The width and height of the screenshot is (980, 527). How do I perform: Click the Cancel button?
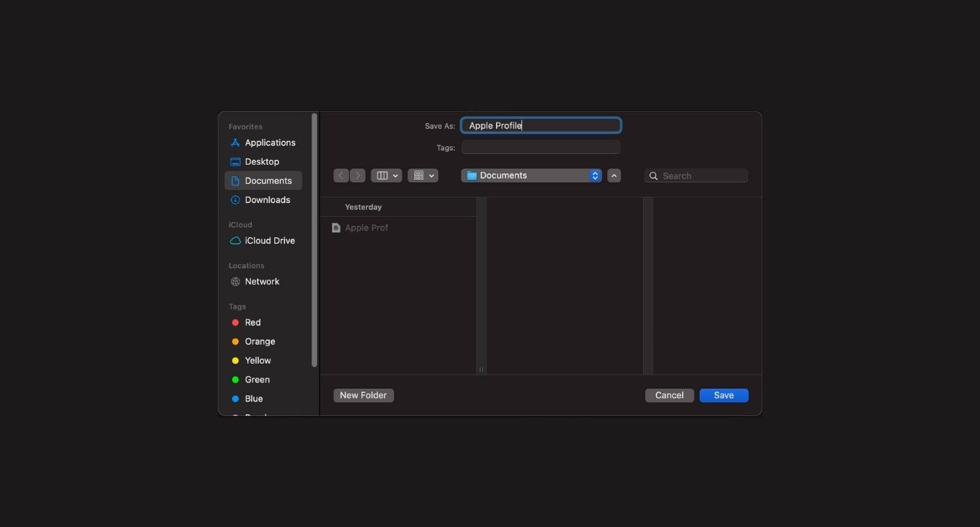coord(669,395)
